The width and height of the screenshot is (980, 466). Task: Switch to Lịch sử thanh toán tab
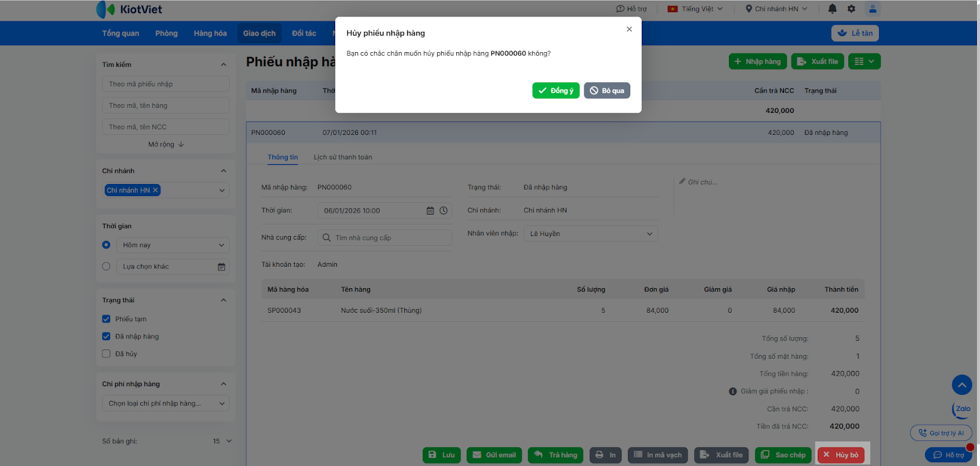[x=343, y=158]
